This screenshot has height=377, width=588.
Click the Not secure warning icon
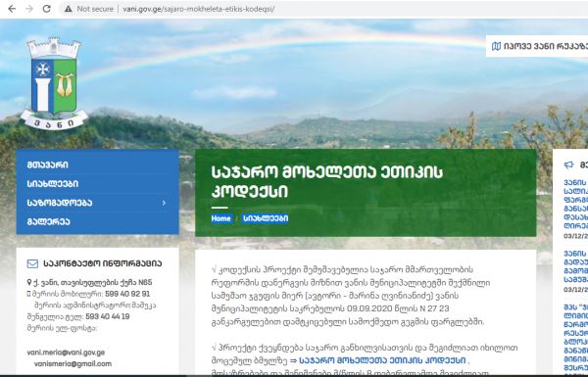[x=69, y=9]
